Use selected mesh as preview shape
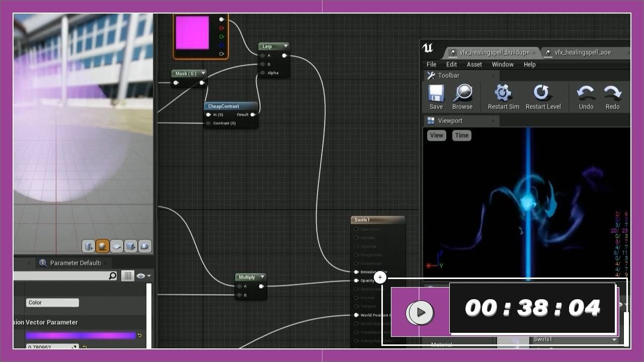This screenshot has height=362, width=644. [144, 246]
